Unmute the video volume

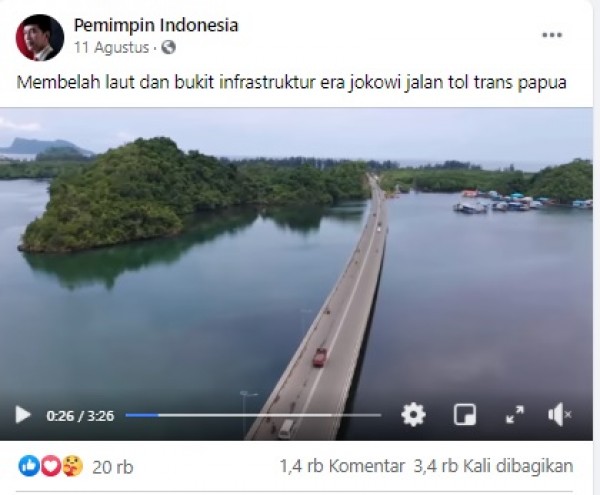click(x=559, y=415)
